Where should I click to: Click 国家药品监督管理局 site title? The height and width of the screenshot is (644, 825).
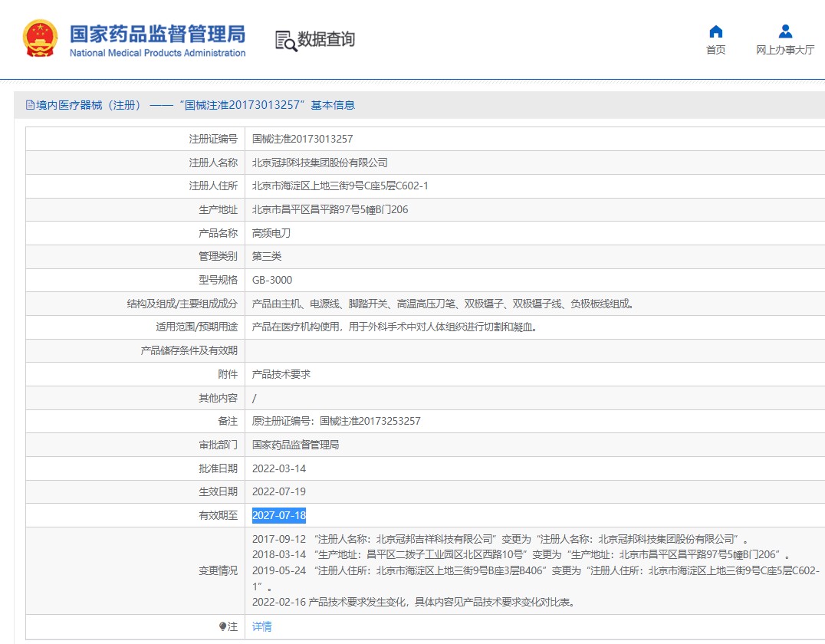(x=157, y=34)
